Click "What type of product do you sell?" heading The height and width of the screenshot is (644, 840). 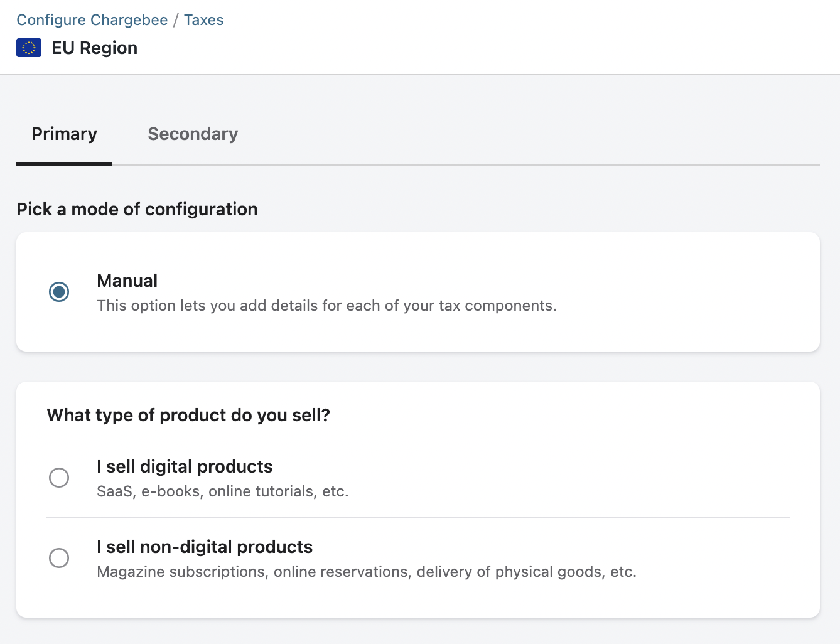[188, 415]
